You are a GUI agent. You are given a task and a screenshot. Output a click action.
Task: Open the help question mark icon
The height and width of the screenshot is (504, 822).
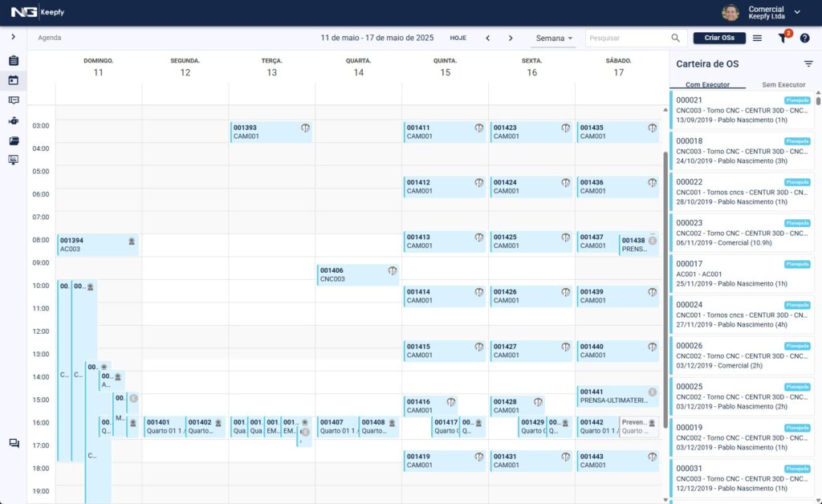click(804, 38)
